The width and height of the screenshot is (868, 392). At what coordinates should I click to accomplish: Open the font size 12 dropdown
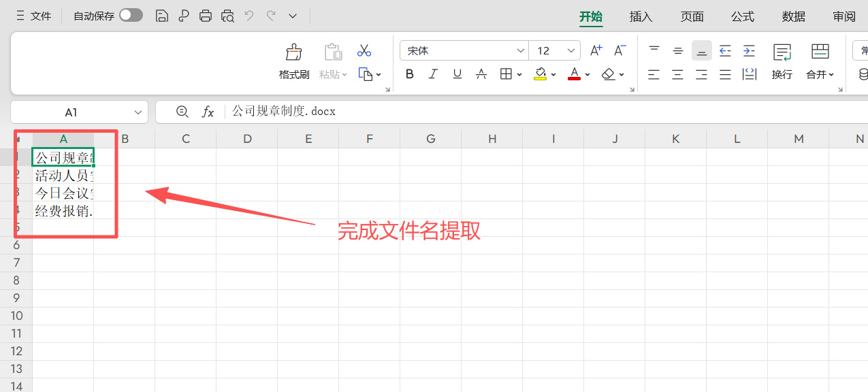[572, 50]
